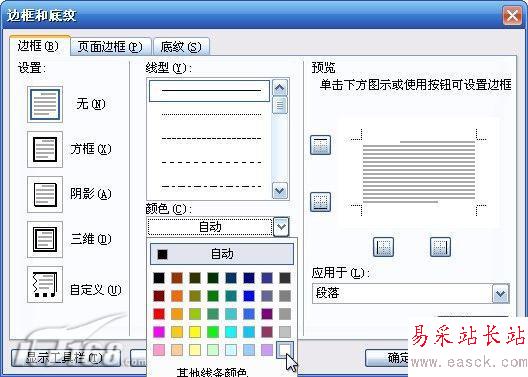Click the 颜色 combo box showing 自动
The image size is (528, 377).
coord(210,227)
